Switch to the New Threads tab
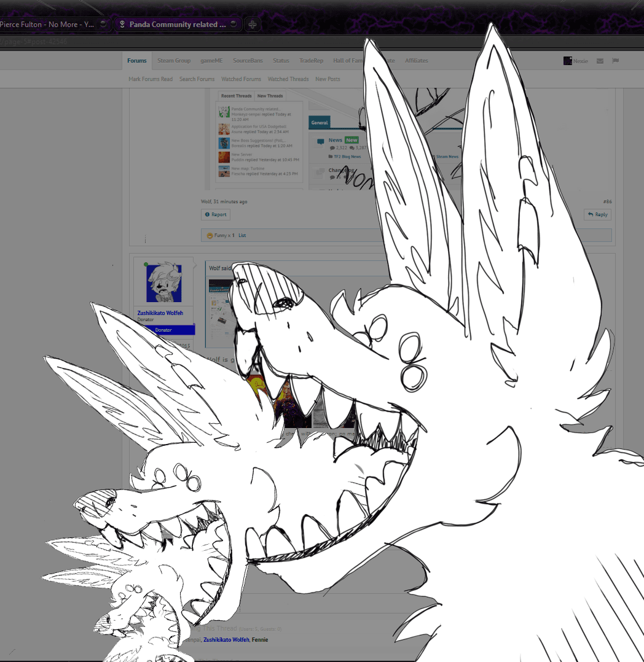Image resolution: width=644 pixels, height=662 pixels. (x=270, y=95)
